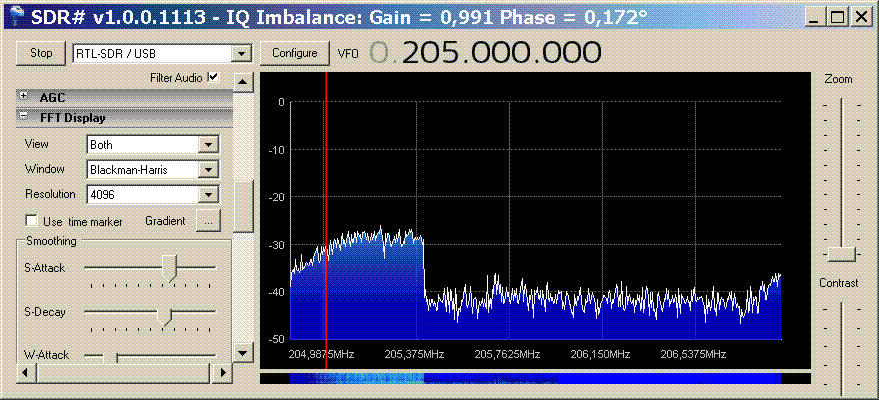Expand the AGC section
This screenshot has height=400, width=879.
(24, 96)
